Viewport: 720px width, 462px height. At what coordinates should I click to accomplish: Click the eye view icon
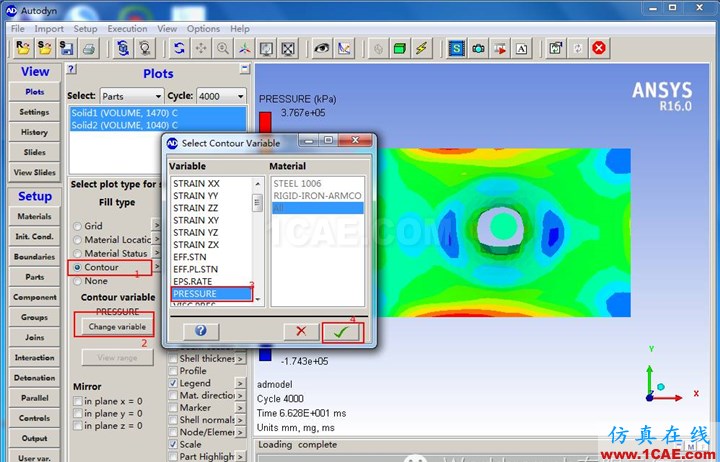coord(321,48)
